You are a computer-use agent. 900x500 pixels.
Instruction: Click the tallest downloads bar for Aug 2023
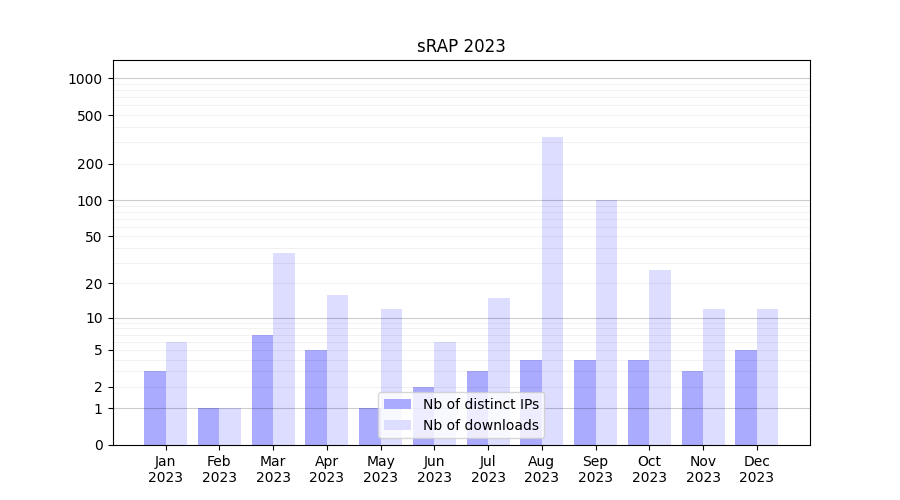tap(552, 290)
